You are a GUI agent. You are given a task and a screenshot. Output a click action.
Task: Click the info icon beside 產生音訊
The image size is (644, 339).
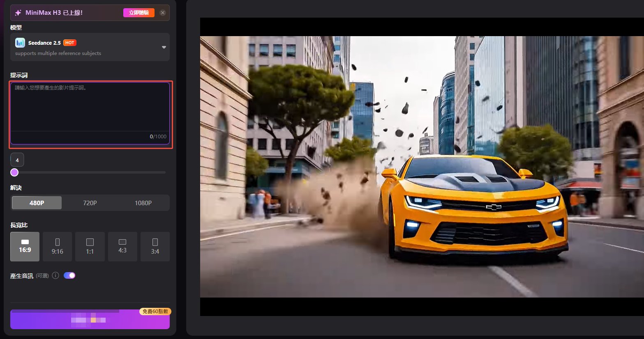point(55,275)
